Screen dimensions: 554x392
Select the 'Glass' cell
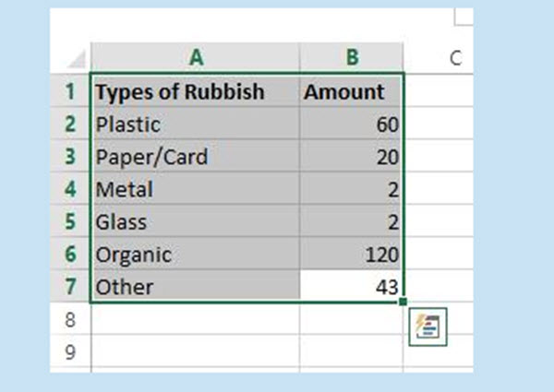196,221
